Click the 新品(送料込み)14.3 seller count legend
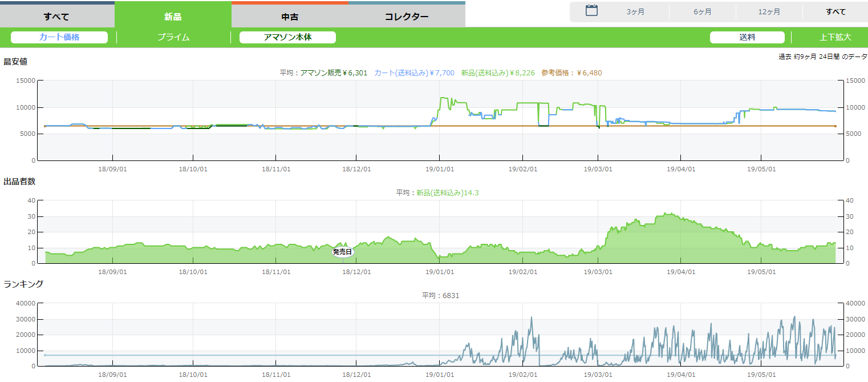This screenshot has width=868, height=382. tap(447, 193)
